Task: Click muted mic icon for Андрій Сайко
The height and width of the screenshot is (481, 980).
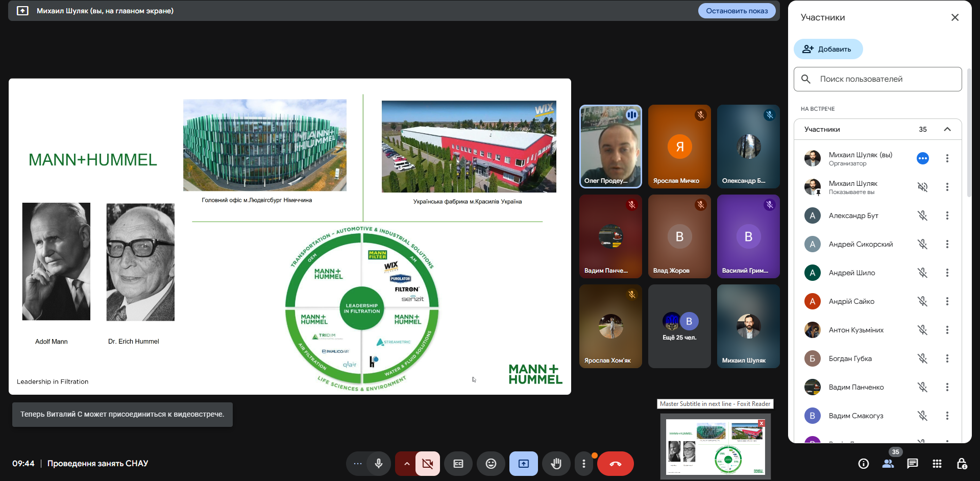Action: point(922,301)
